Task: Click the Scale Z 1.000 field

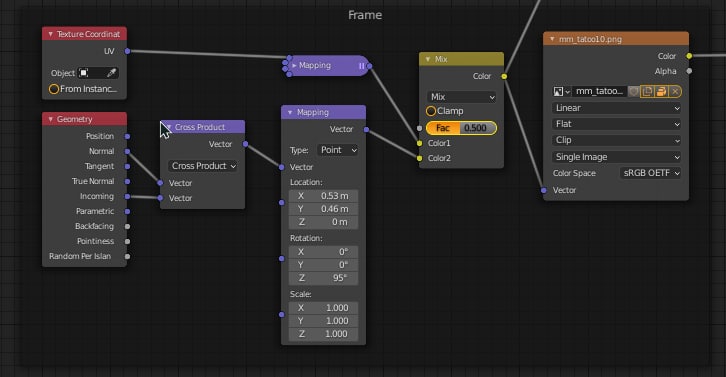Action: pyautogui.click(x=323, y=334)
